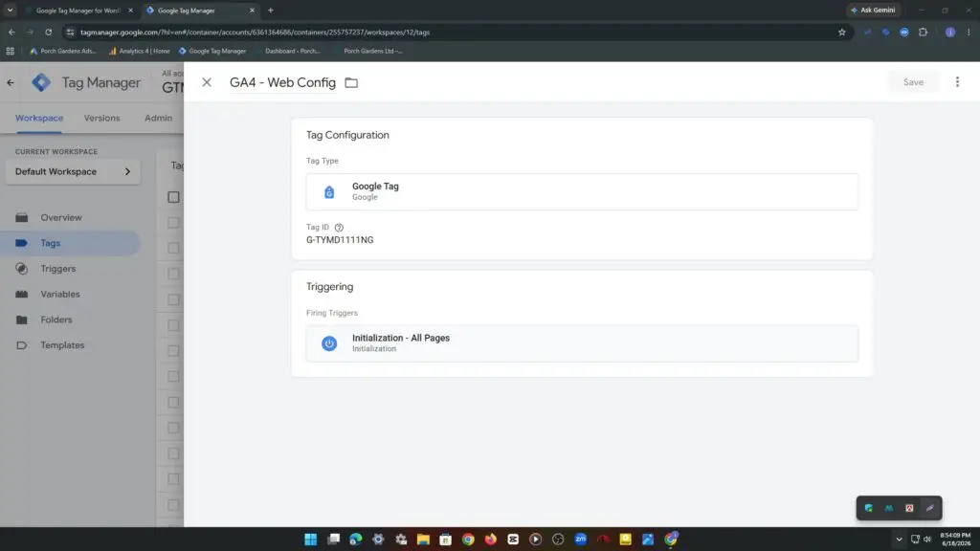Click the browser back button
Image resolution: width=980 pixels, height=551 pixels.
pos(11,33)
